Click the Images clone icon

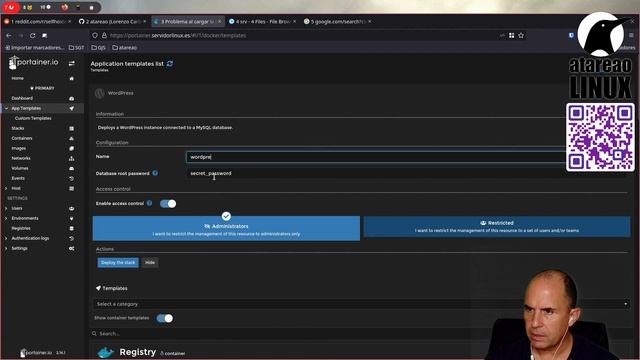coord(71,149)
